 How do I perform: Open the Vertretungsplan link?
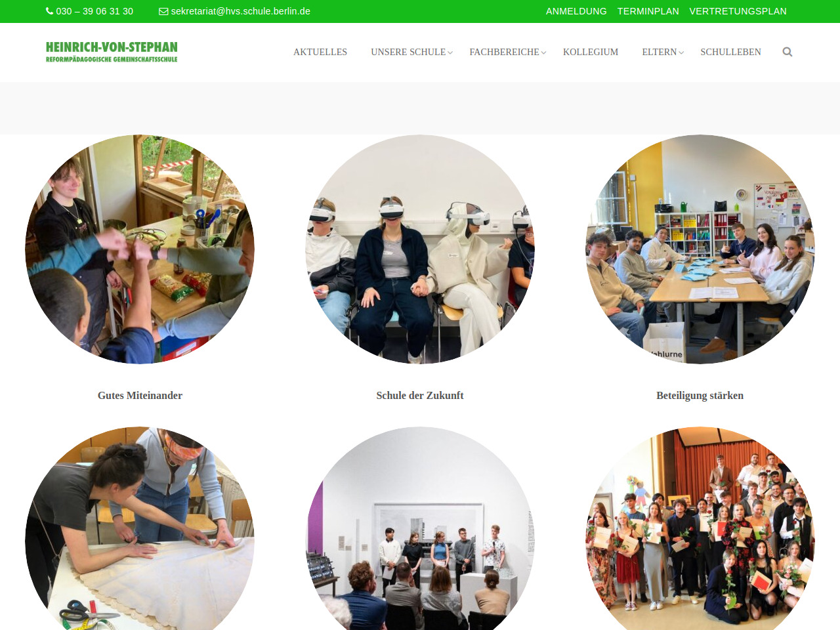point(738,11)
